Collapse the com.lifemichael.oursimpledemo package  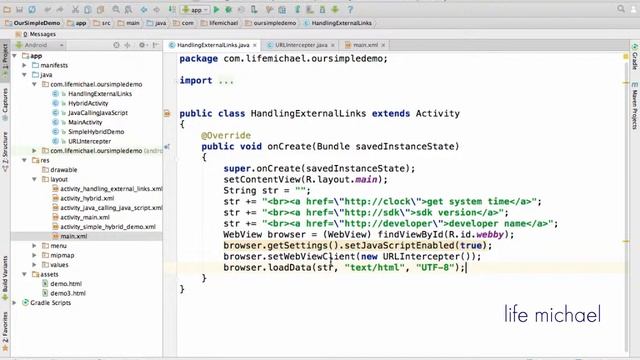34,84
